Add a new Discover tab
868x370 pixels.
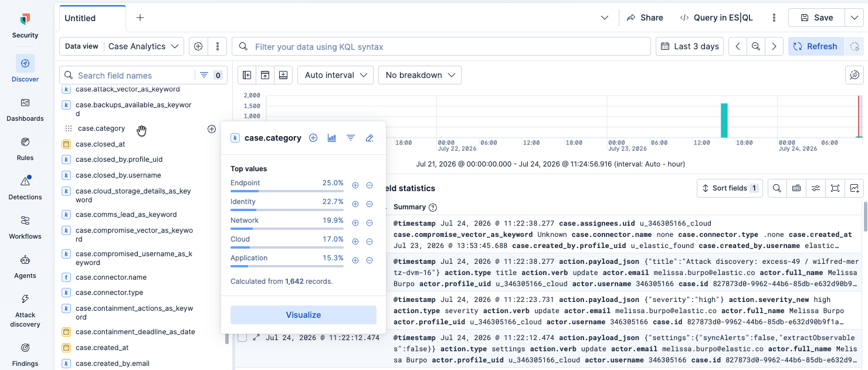click(140, 18)
